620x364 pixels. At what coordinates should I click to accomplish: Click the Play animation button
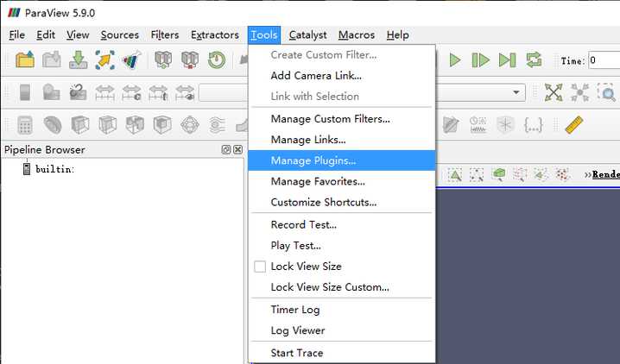(455, 60)
